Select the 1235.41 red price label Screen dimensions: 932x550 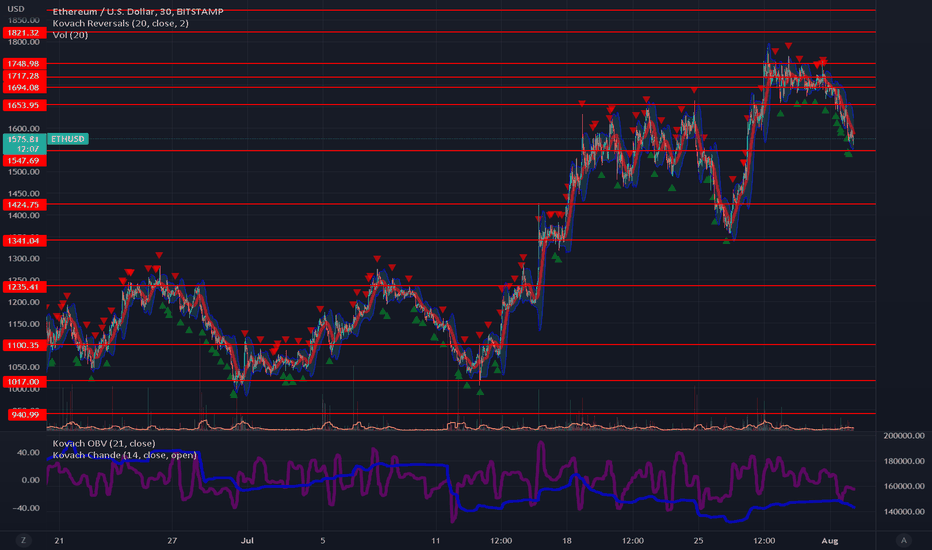pos(24,287)
